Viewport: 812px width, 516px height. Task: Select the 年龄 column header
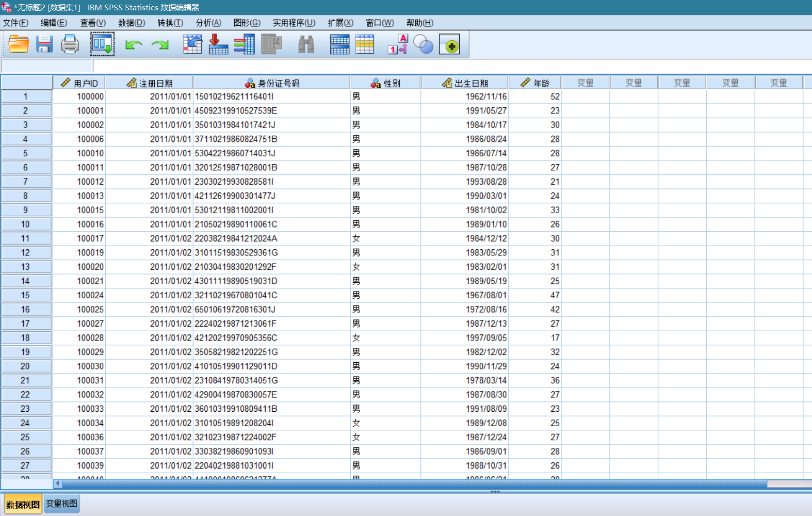click(535, 83)
